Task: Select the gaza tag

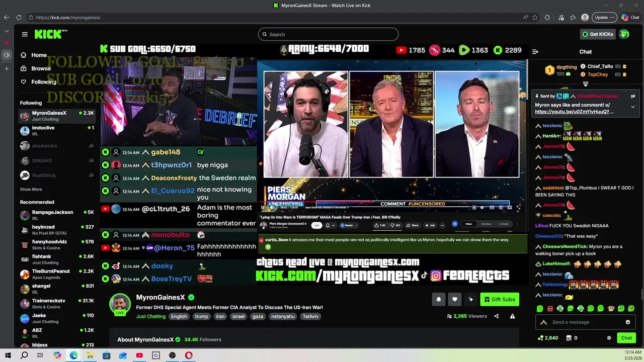Action: pos(258,316)
